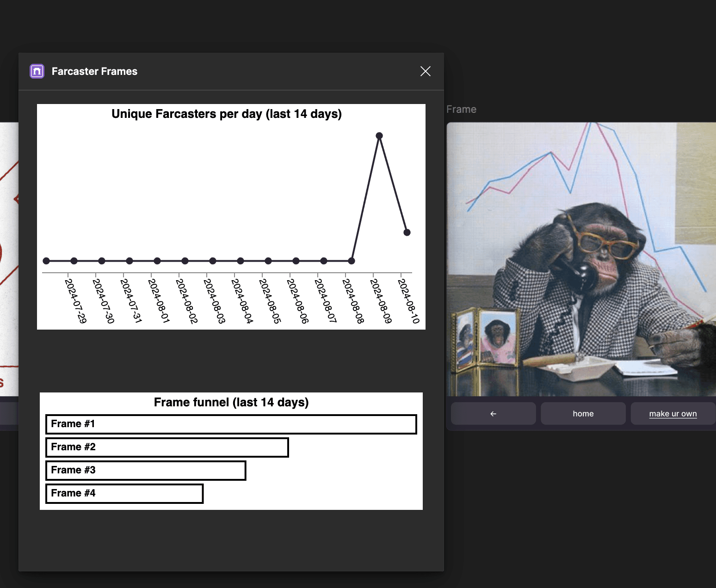Select the Frame #4 funnel bar
This screenshot has height=588, width=716.
[124, 494]
